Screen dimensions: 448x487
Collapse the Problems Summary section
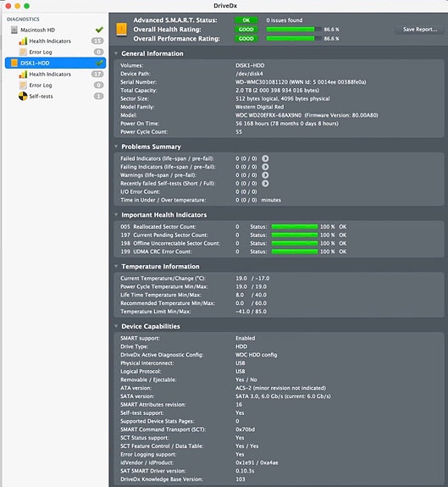pyautogui.click(x=116, y=147)
